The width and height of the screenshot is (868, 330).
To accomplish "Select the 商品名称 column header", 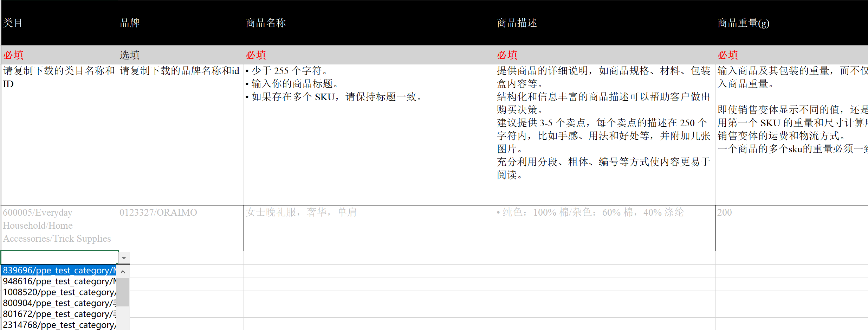I will (x=369, y=23).
